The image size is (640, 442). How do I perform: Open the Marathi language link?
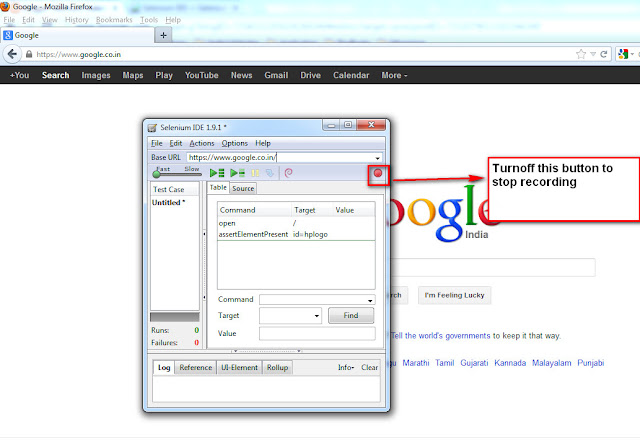416,363
